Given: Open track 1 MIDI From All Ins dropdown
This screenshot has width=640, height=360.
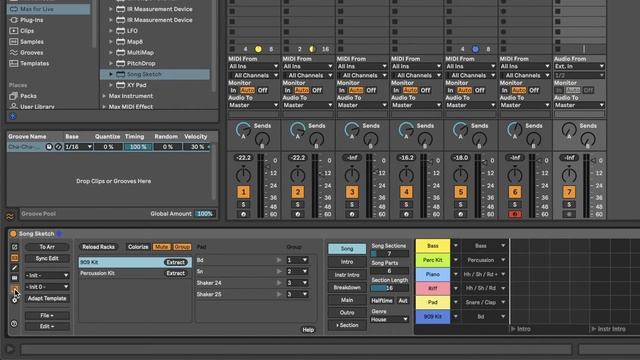Looking at the screenshot, I should [253, 66].
